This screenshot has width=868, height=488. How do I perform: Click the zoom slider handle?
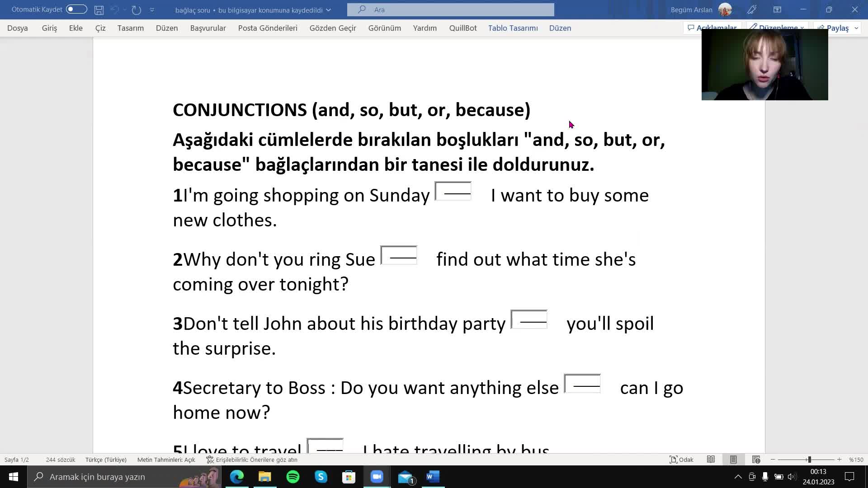pyautogui.click(x=809, y=460)
